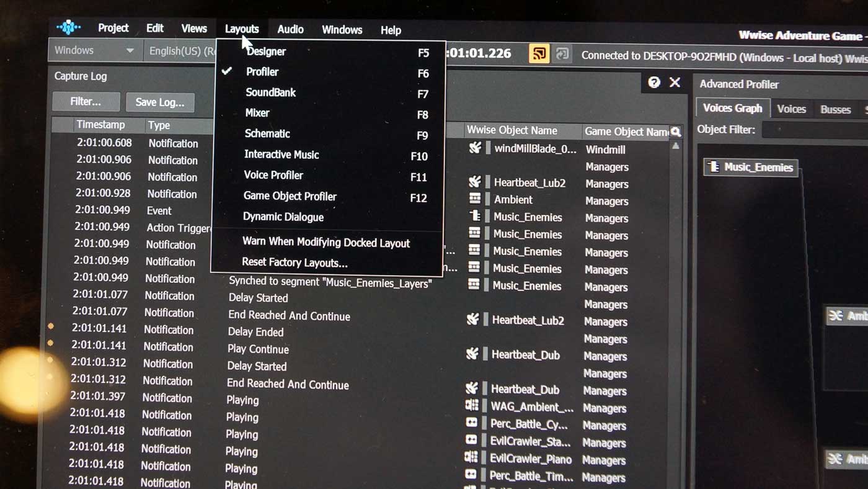Click sound icon beside second Heartbeat_Lub2
The width and height of the screenshot is (868, 489).
click(473, 320)
